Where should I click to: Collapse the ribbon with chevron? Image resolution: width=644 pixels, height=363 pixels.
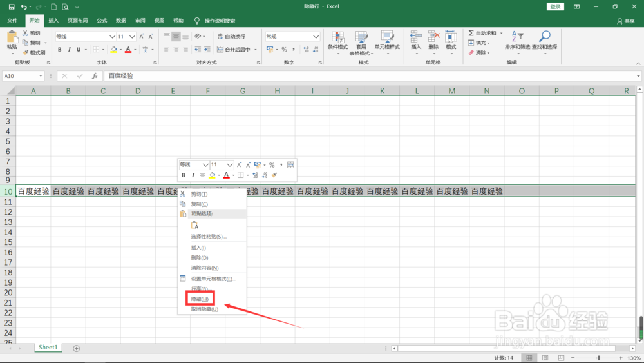pos(638,63)
